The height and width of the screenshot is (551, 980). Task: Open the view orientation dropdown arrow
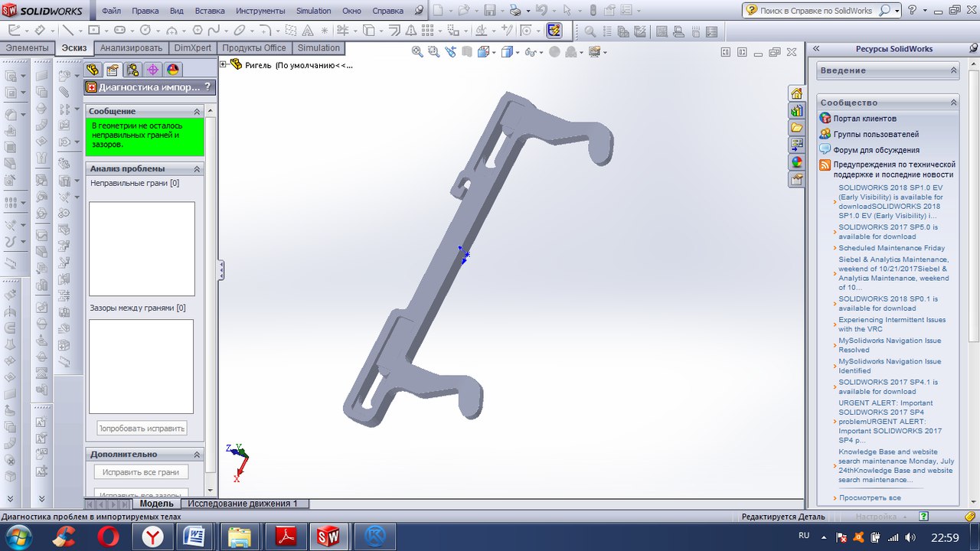click(495, 53)
